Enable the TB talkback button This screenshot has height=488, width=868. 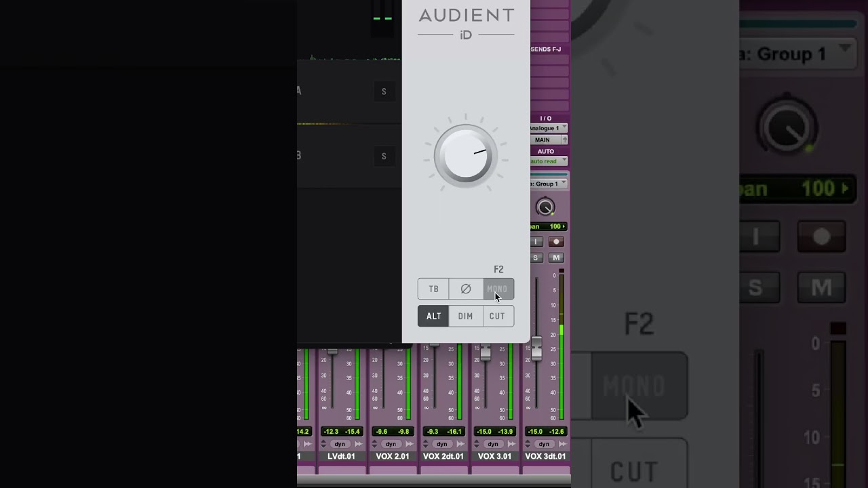433,289
